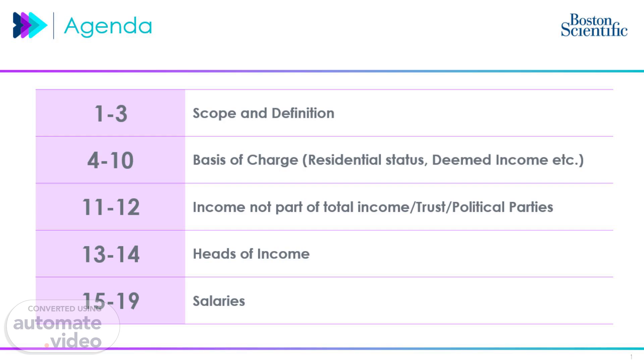Click the vertical separator beside the Agenda title

54,25
